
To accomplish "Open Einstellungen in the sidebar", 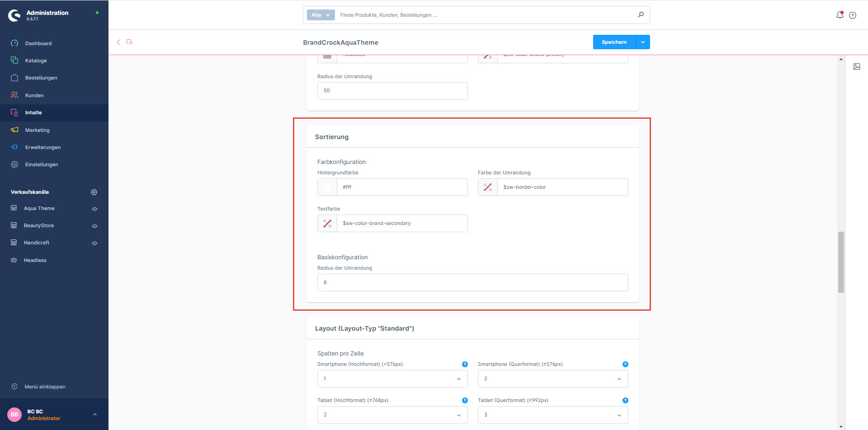I will [42, 165].
